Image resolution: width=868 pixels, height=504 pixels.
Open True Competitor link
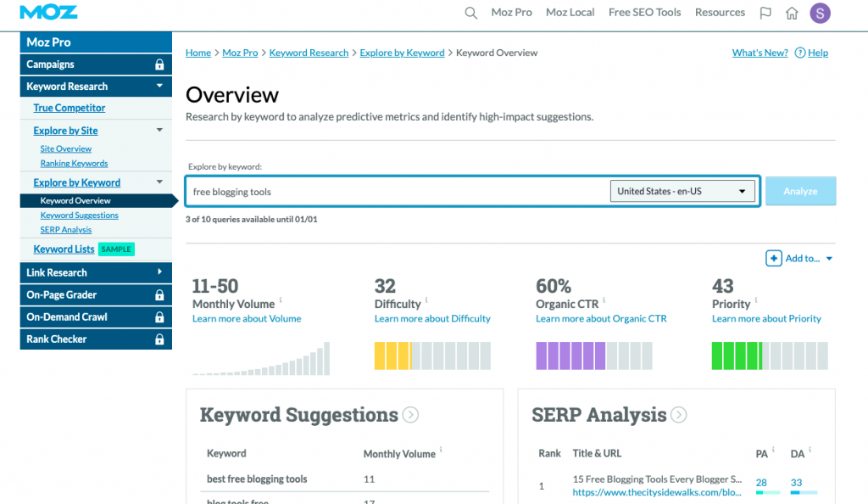click(x=70, y=108)
